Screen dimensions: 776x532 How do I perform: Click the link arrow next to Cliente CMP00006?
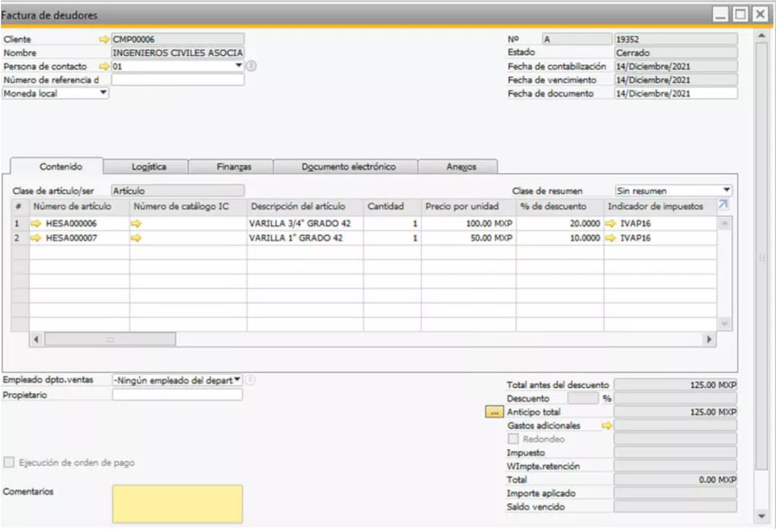[104, 39]
